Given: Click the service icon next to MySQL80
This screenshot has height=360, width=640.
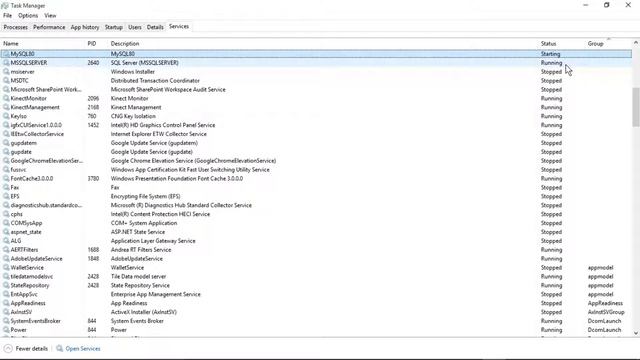Looking at the screenshot, I should tap(6, 53).
